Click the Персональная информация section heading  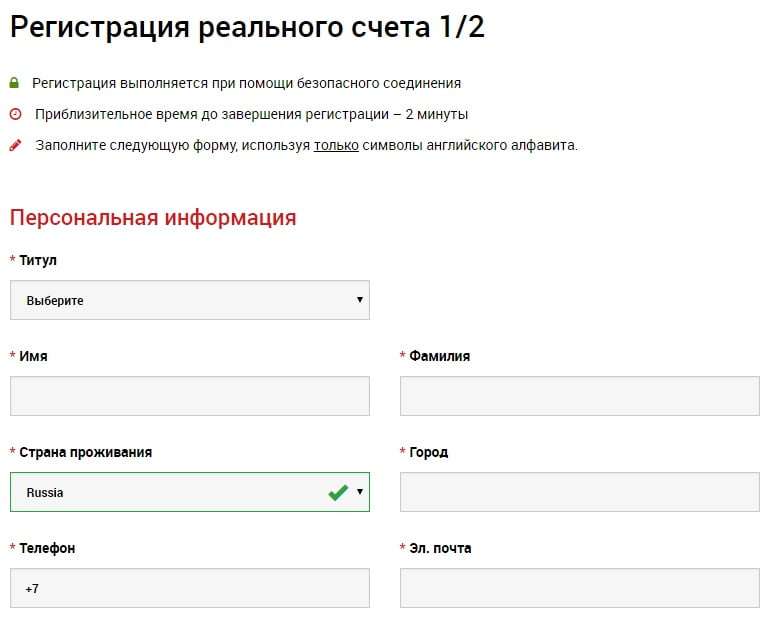click(153, 217)
